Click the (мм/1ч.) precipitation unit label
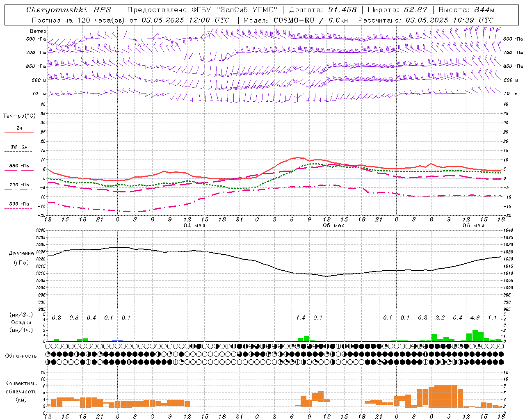The width and height of the screenshot is (525, 420). tap(21, 330)
